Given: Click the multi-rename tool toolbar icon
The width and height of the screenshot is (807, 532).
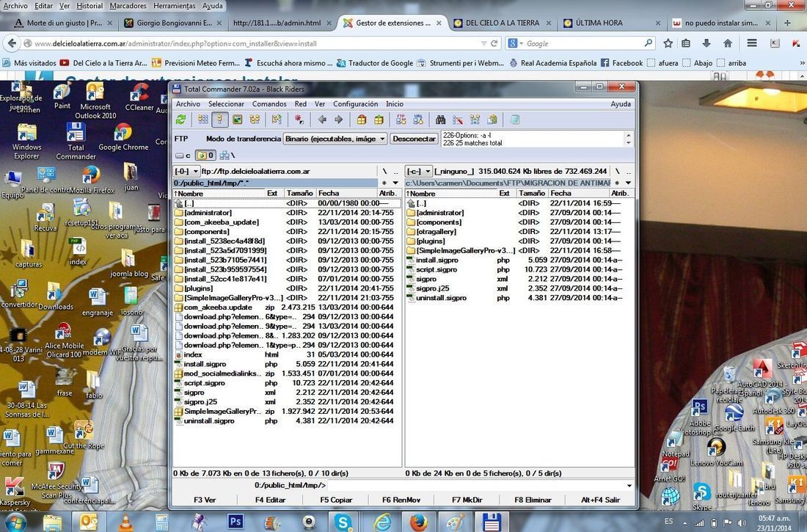Looking at the screenshot, I should tap(458, 120).
